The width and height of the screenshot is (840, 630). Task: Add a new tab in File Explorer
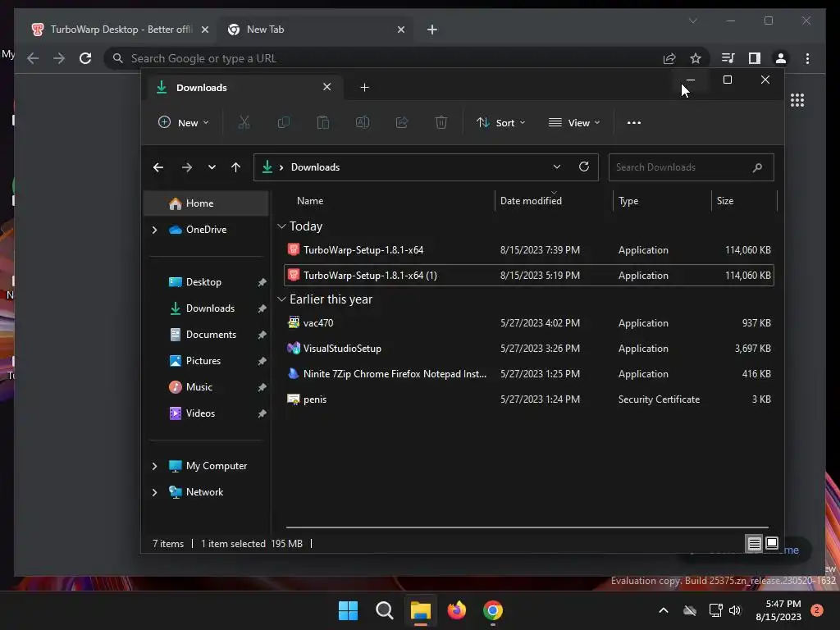(365, 87)
